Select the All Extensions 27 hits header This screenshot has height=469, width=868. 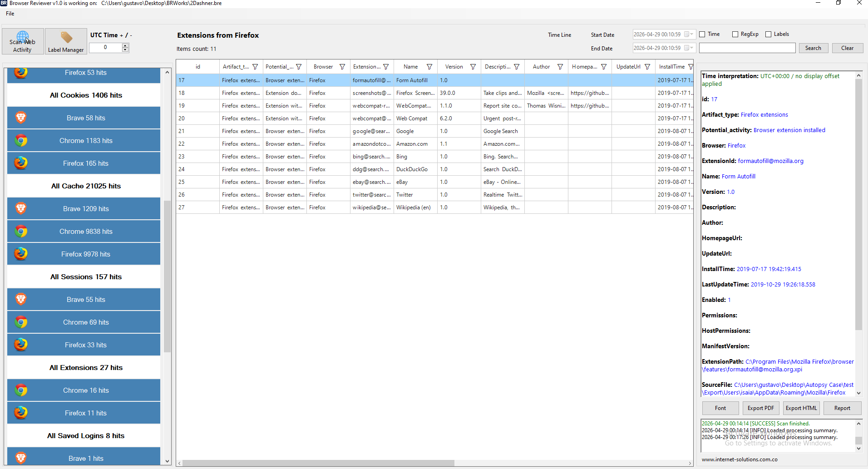84,367
